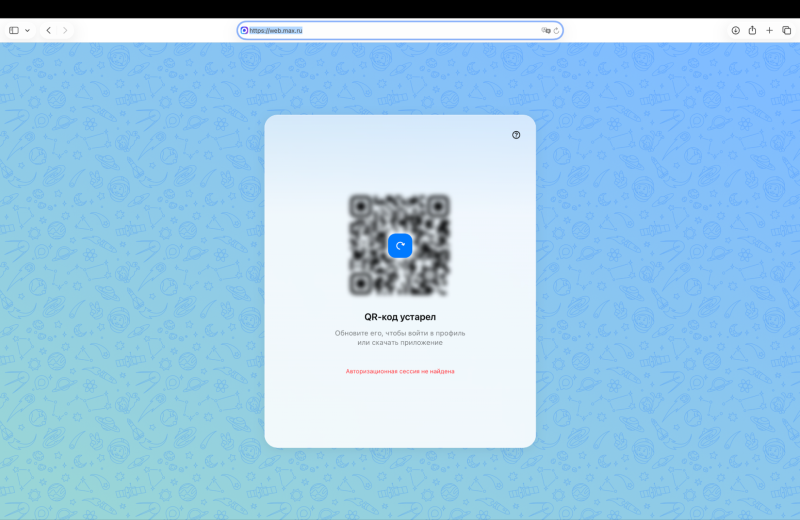Click the web.max.ru address bar

(x=400, y=31)
